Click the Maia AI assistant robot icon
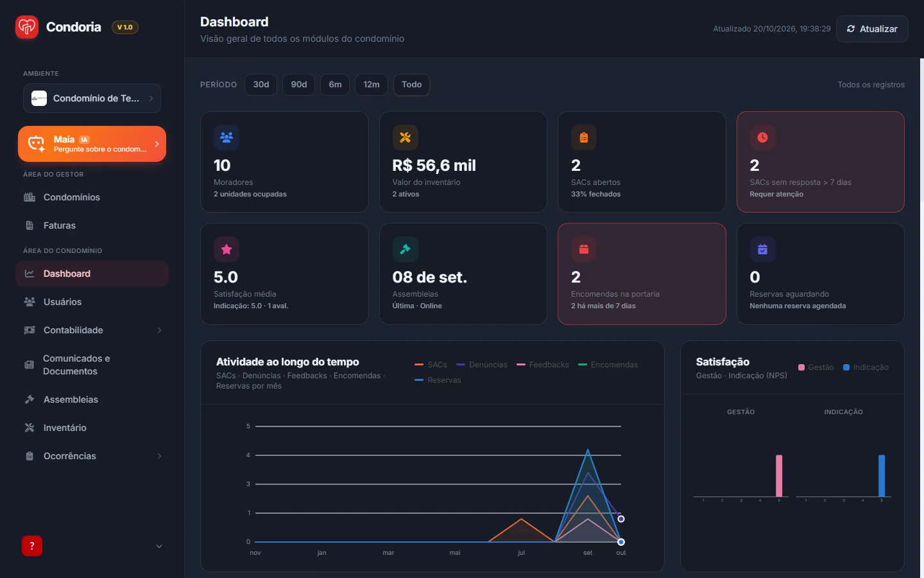The image size is (924, 578). point(37,144)
